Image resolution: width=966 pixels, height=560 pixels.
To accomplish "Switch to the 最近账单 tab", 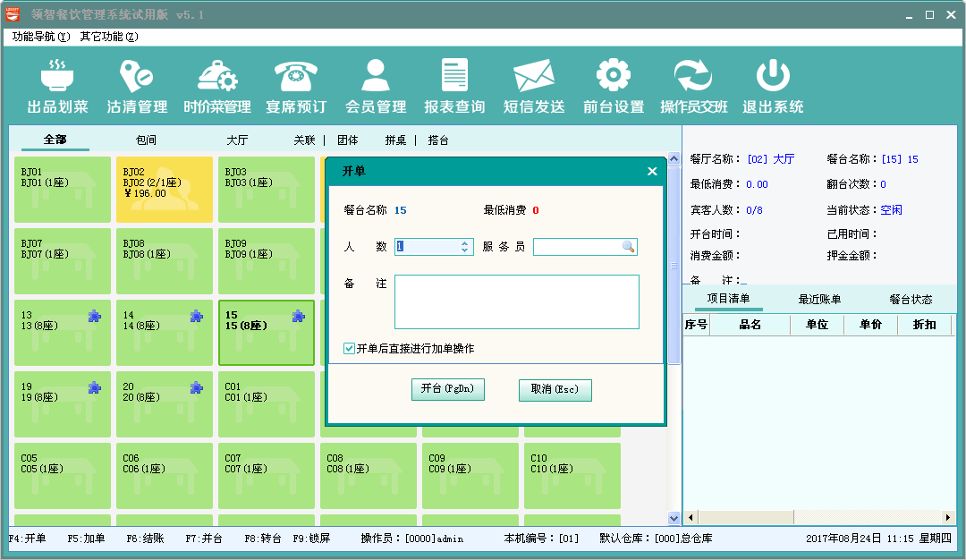I will pos(819,300).
